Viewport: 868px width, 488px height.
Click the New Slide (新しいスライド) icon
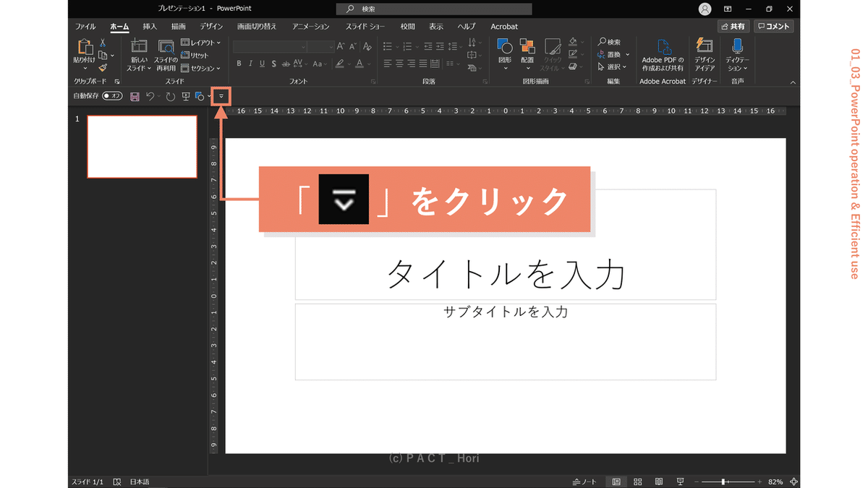click(139, 46)
